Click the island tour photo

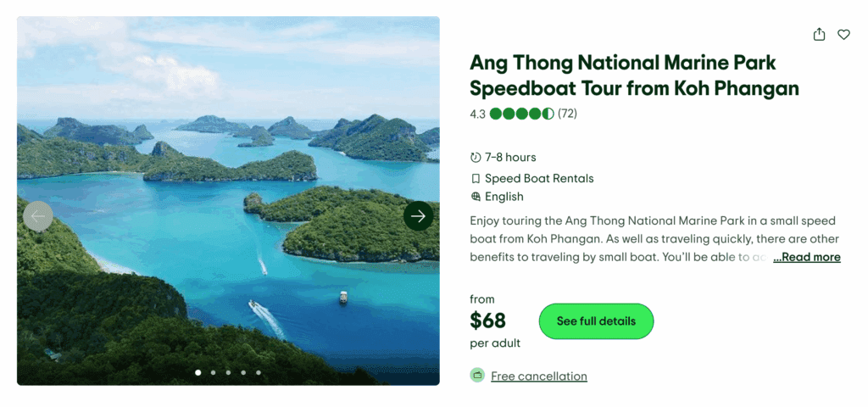228,170
